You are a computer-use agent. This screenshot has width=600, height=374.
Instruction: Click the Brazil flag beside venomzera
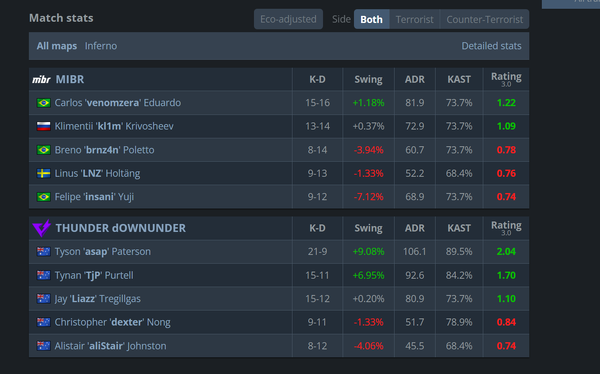coord(44,103)
